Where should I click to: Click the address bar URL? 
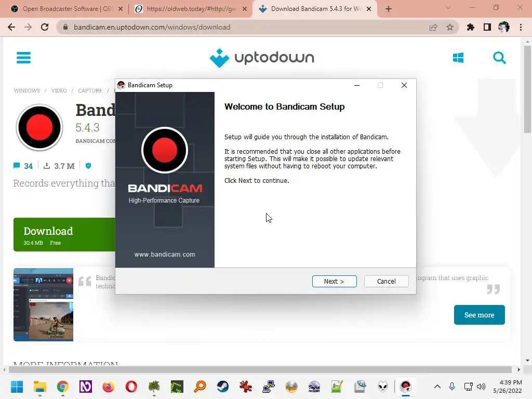(152, 27)
